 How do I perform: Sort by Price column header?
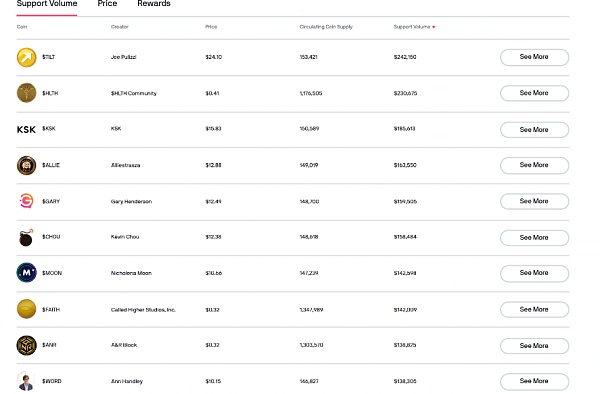[x=211, y=27]
